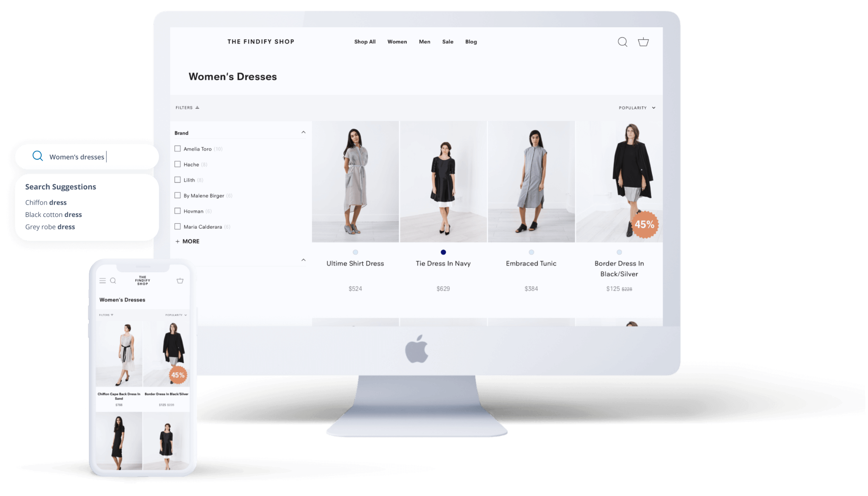Image resolution: width=868 pixels, height=496 pixels.
Task: Collapse the Brand filter section
Action: pos(303,132)
